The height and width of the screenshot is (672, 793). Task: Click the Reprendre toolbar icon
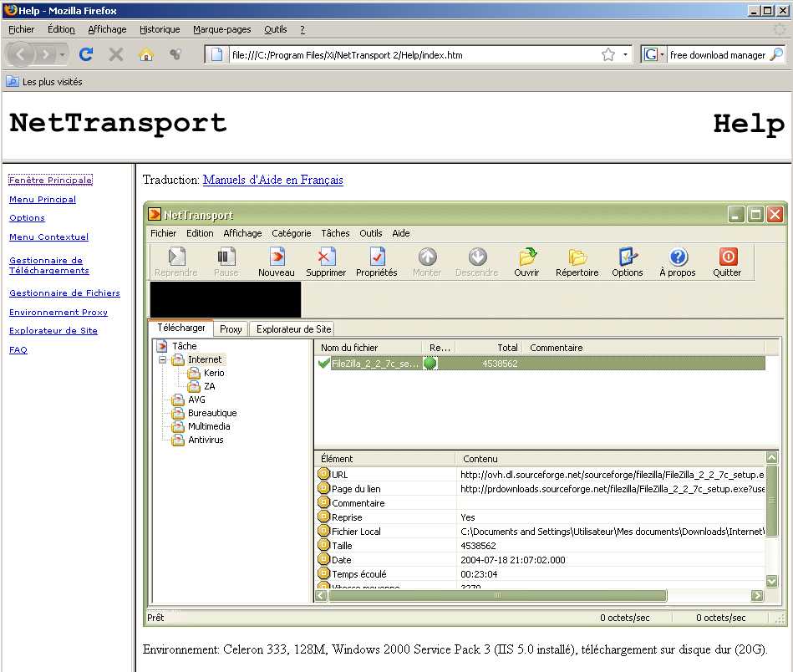pos(176,257)
